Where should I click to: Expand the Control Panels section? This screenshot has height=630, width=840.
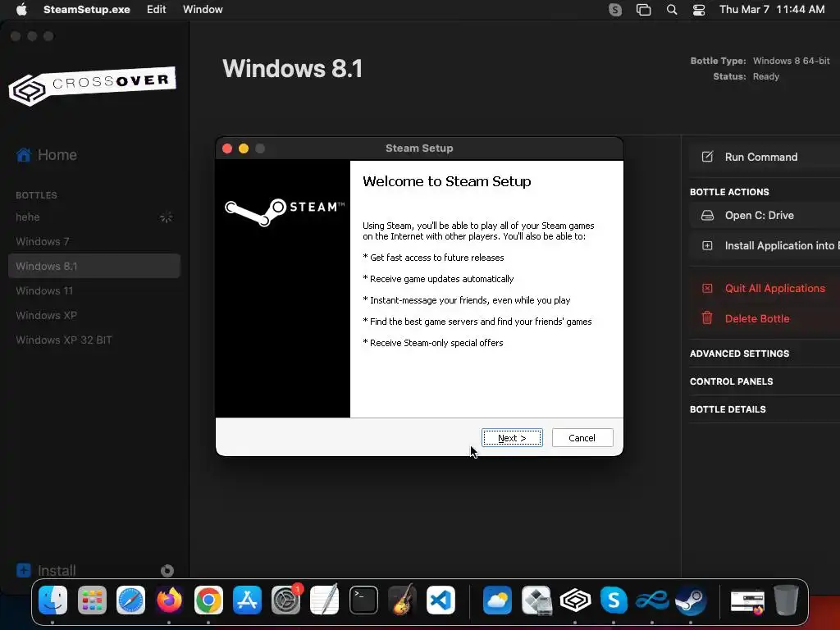[731, 381]
